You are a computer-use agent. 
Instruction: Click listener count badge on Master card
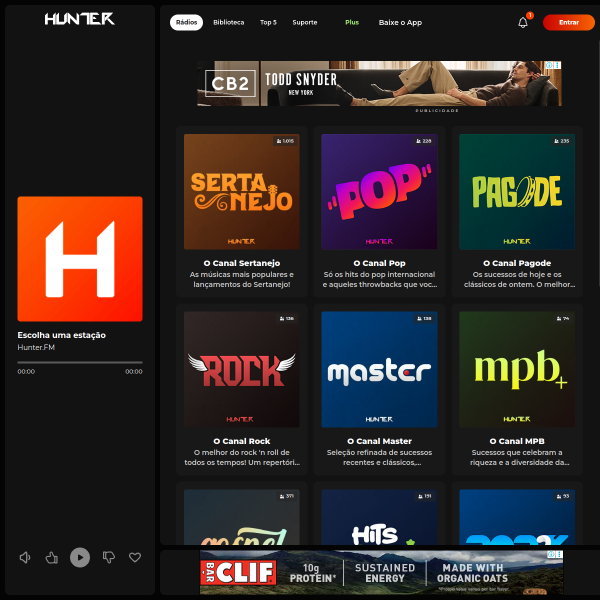[x=424, y=318]
